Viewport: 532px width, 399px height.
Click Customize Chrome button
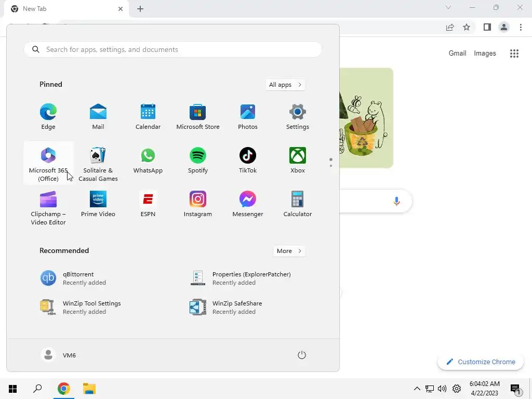point(481,362)
